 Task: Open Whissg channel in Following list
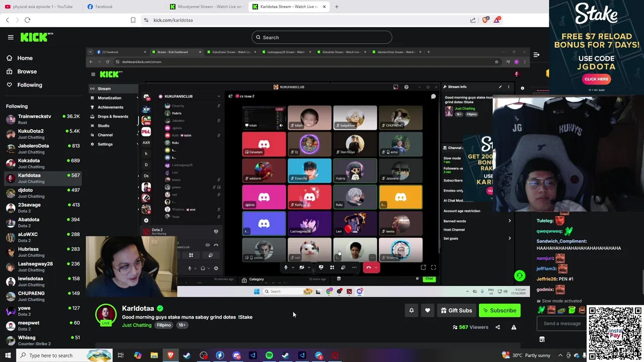click(43, 340)
